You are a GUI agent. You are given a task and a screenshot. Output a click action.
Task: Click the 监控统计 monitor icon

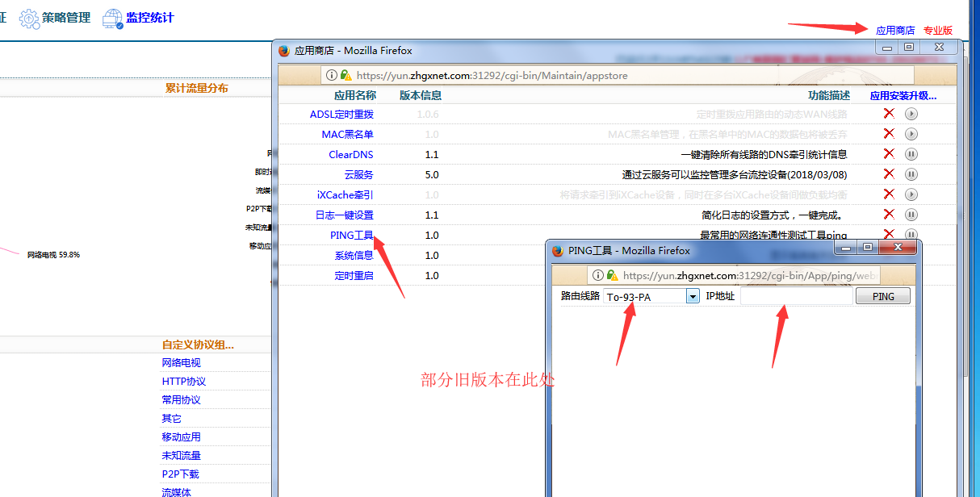(x=112, y=19)
